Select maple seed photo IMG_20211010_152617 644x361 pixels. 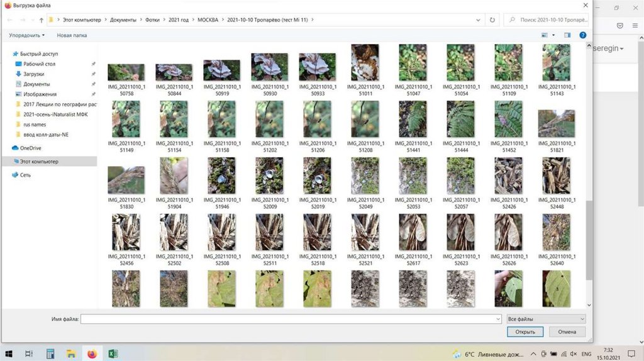[413, 232]
